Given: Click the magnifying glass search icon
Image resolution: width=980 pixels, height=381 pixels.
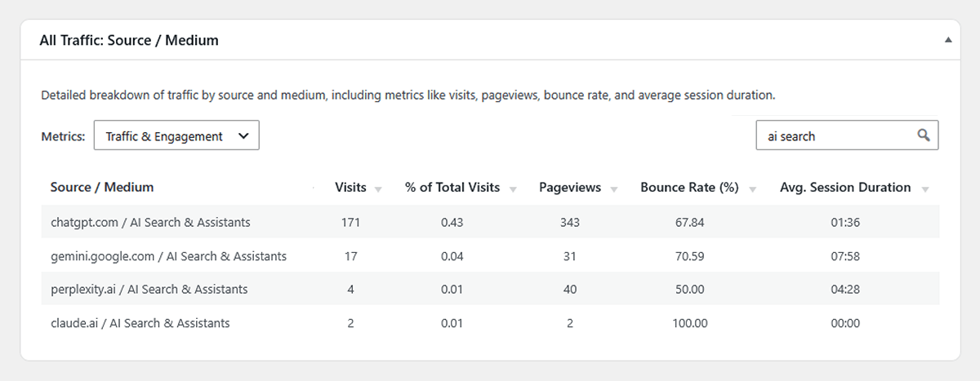Looking at the screenshot, I should tap(924, 135).
